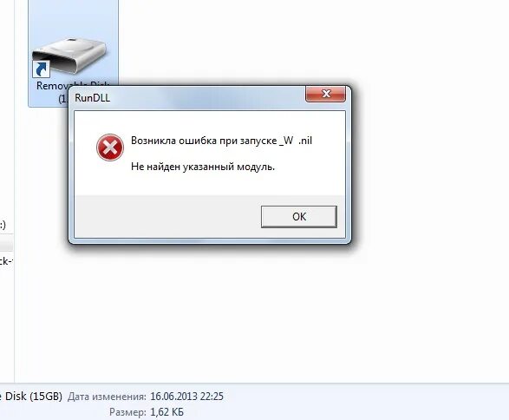Click the 'Disk (15GB)' name in details pane
The image size is (509, 420).
[x=31, y=397]
